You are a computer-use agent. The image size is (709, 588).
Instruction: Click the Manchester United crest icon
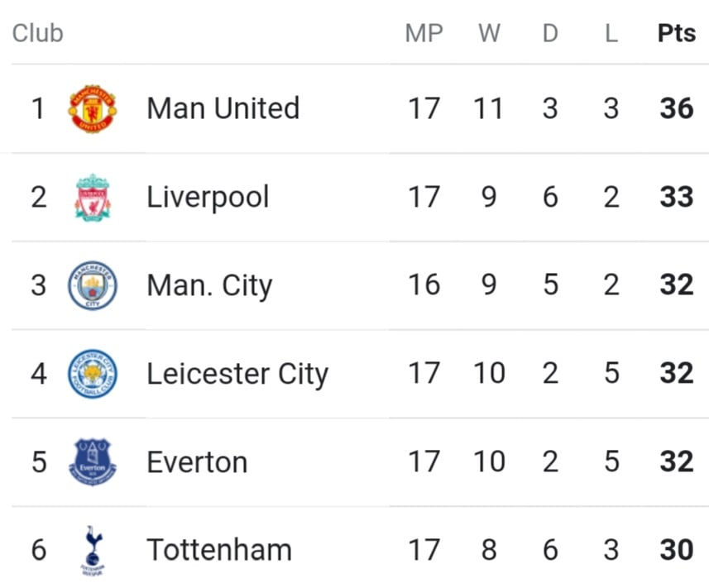(92, 108)
